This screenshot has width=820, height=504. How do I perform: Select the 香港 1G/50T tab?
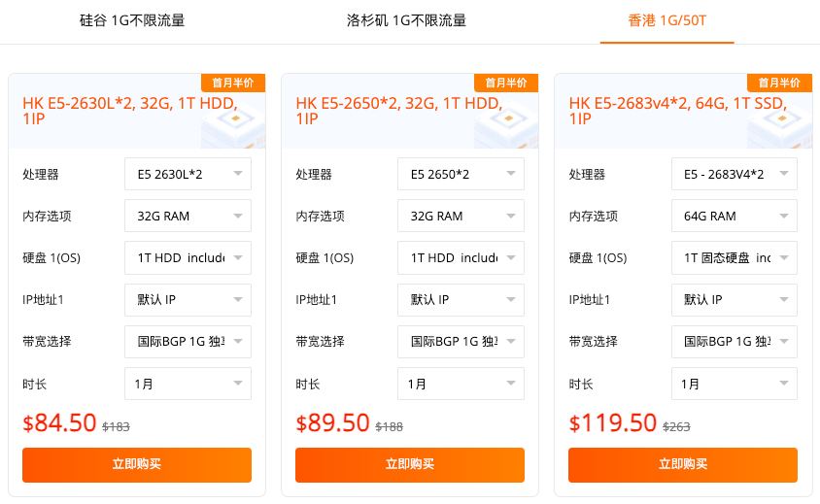666,20
